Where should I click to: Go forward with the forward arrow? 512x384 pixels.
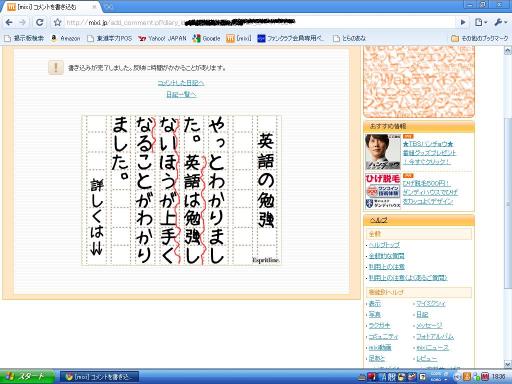(23, 22)
